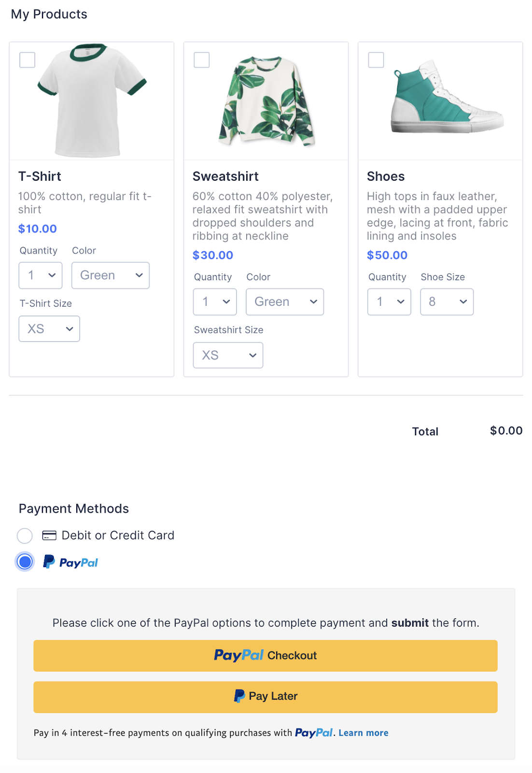Open the Learn more link

click(363, 733)
